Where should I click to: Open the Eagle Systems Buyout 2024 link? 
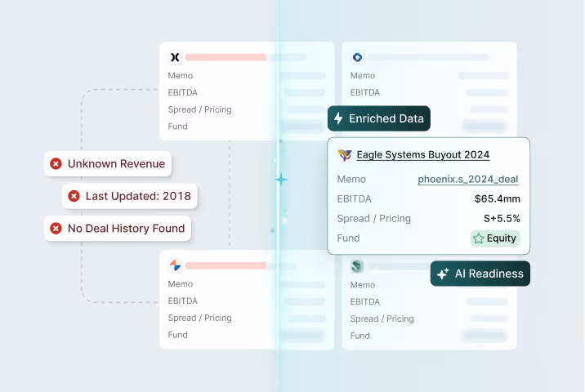click(x=423, y=154)
